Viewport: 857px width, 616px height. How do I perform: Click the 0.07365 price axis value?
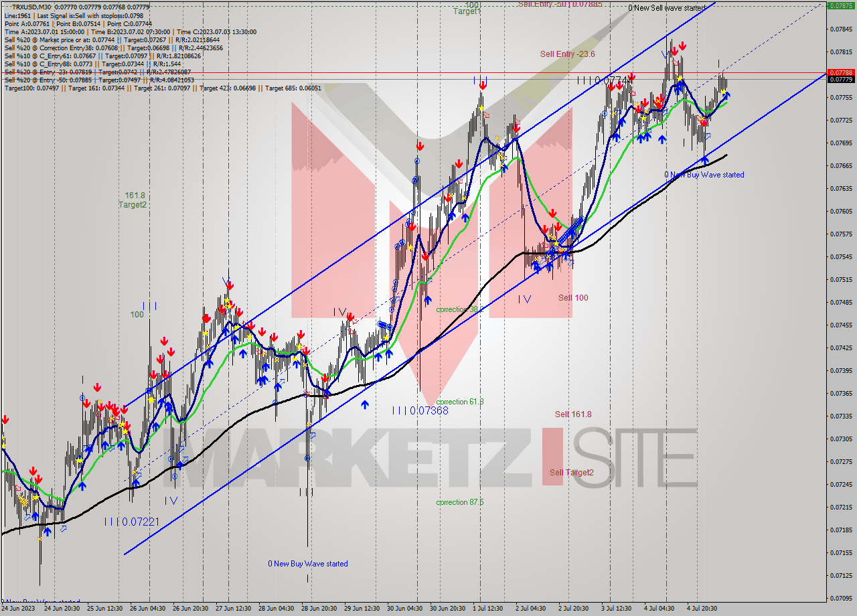point(840,393)
